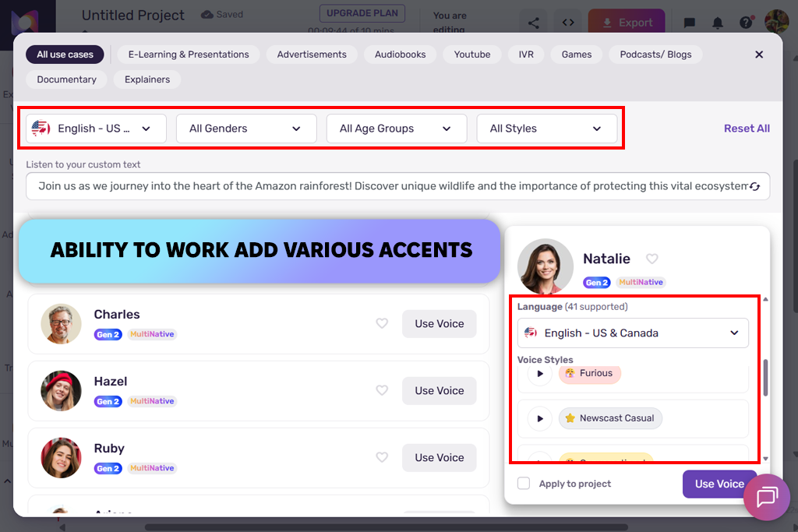This screenshot has width=798, height=532.
Task: Click Natalie's profile photo
Action: tap(545, 266)
